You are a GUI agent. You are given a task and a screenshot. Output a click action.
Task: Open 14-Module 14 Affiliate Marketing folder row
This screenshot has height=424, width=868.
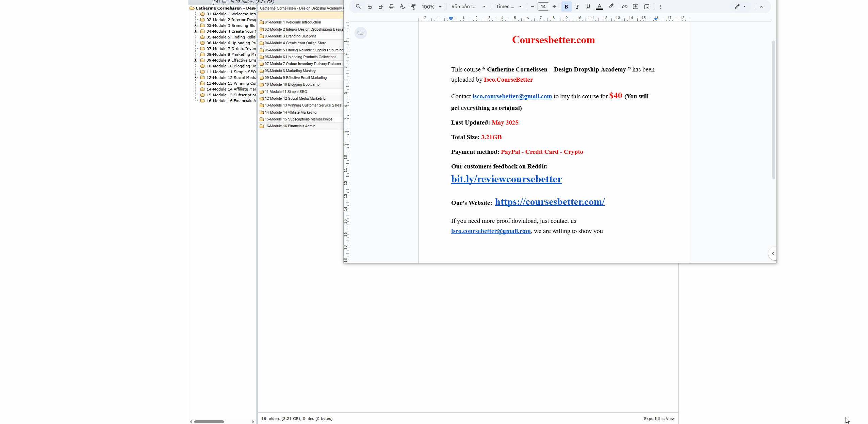301,112
